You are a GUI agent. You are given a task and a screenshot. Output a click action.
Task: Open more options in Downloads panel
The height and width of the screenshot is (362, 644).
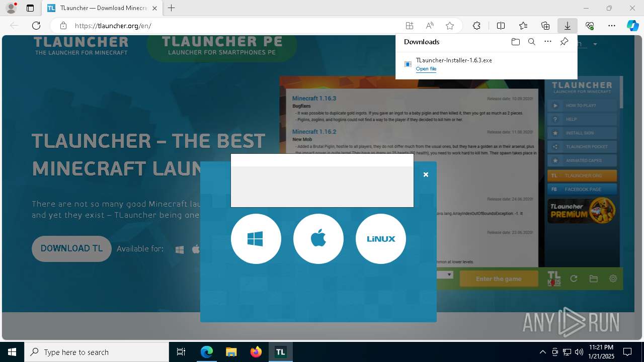[x=548, y=42]
